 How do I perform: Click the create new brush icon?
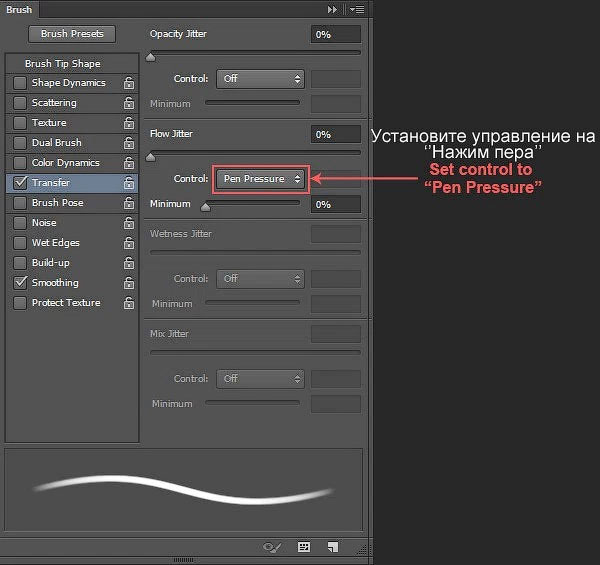(333, 547)
